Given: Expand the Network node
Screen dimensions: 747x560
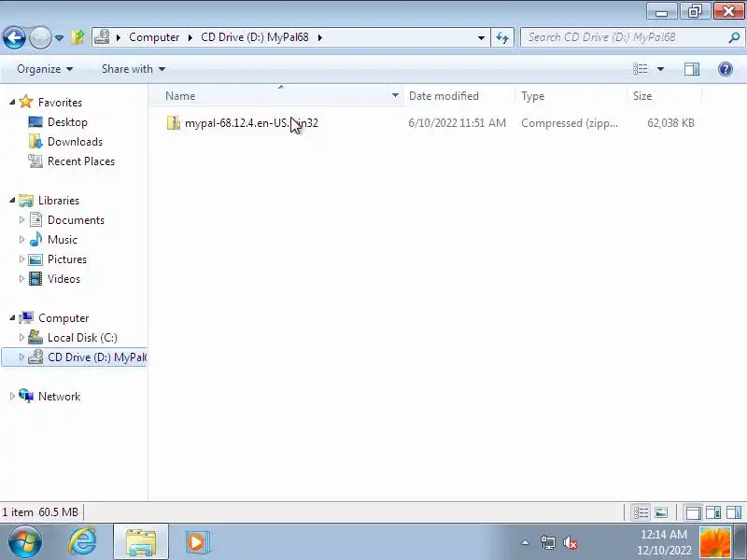Looking at the screenshot, I should tap(12, 396).
